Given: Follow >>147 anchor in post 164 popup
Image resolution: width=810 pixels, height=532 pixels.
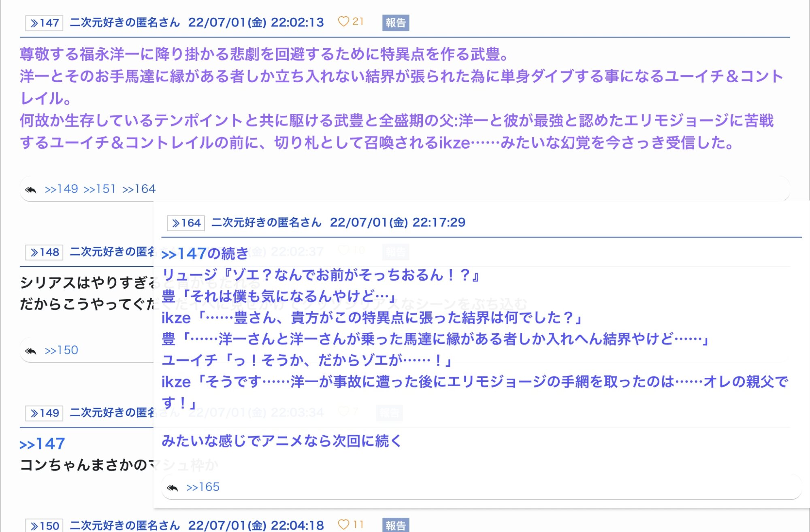Looking at the screenshot, I should pos(184,254).
